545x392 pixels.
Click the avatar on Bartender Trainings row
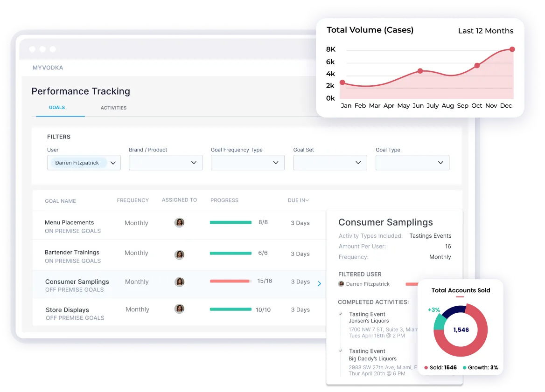(x=179, y=254)
